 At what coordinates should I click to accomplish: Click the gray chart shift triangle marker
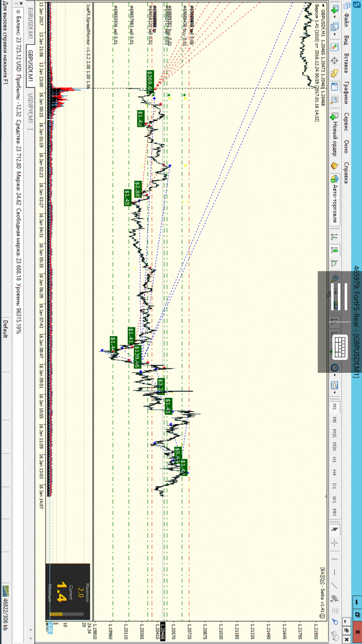point(326,496)
